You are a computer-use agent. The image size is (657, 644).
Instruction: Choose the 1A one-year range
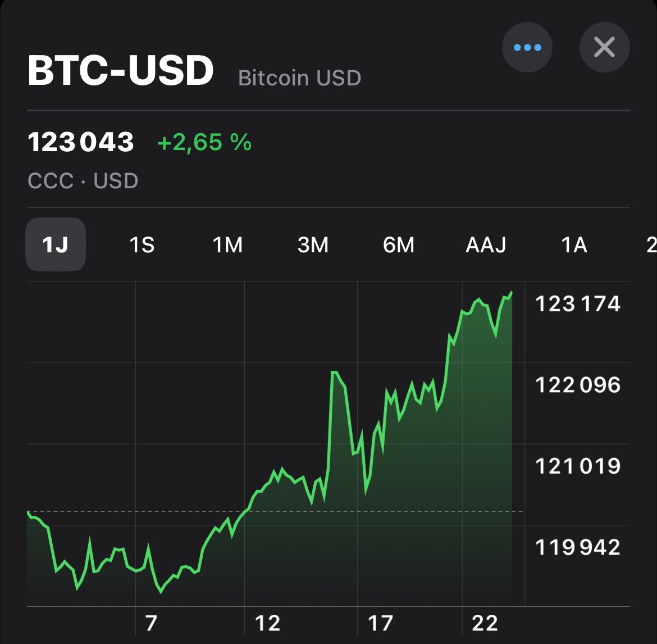tap(574, 244)
